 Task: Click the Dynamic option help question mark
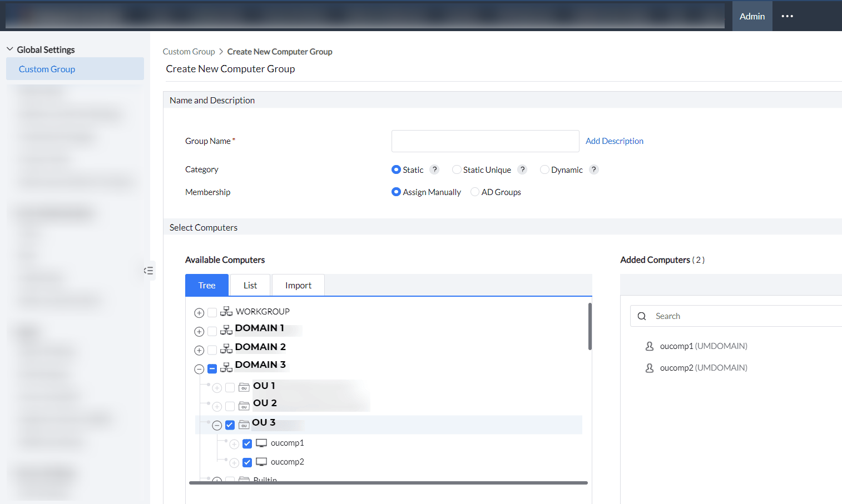(x=593, y=169)
